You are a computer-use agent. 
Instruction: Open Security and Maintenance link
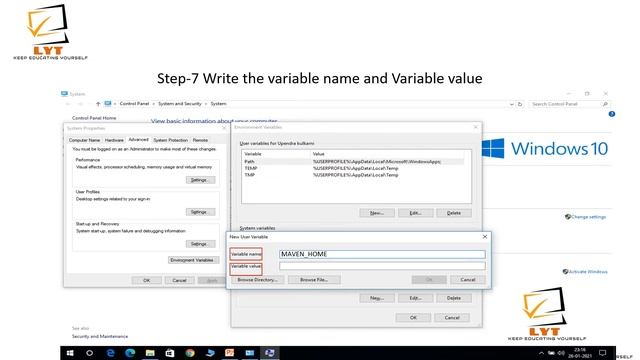(100, 336)
